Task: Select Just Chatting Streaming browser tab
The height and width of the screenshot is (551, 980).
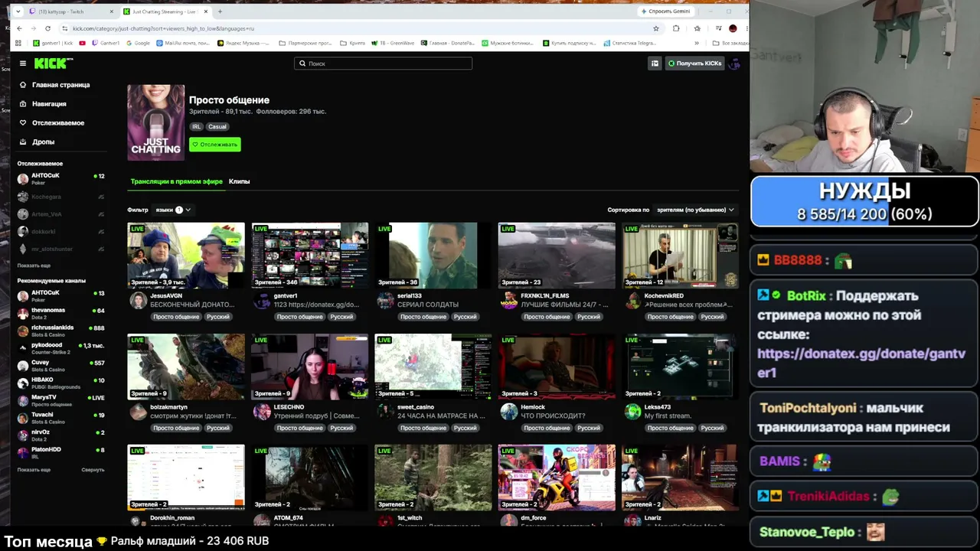Action: pos(165,11)
